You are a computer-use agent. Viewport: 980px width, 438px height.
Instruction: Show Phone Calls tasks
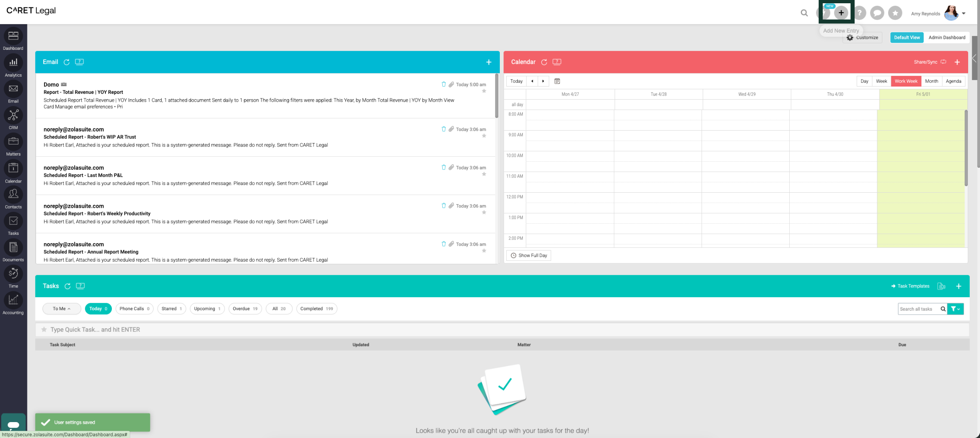pyautogui.click(x=134, y=309)
